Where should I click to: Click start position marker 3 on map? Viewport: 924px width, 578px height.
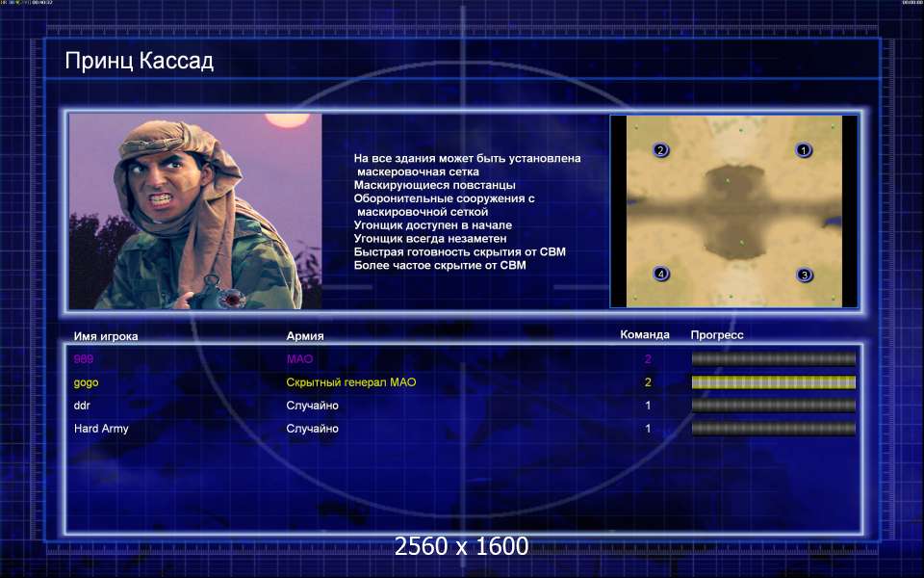[x=804, y=275]
